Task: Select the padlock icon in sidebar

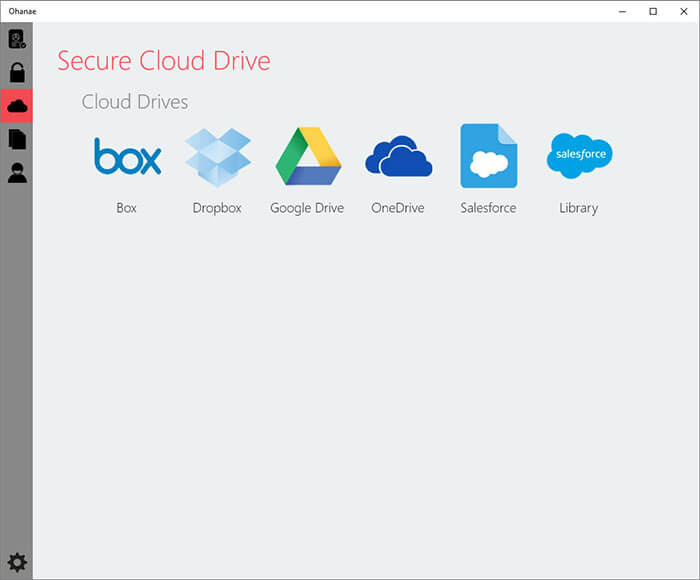Action: (17, 73)
